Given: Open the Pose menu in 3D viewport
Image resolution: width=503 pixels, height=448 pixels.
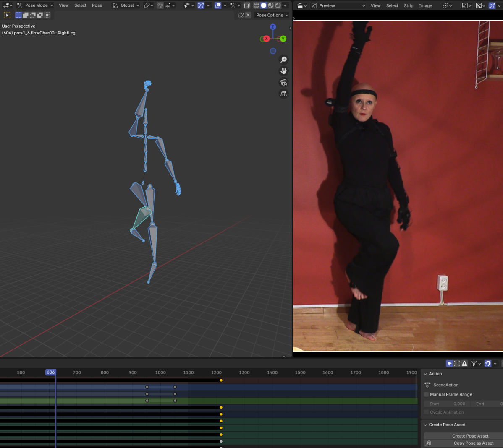Looking at the screenshot, I should [x=97, y=5].
